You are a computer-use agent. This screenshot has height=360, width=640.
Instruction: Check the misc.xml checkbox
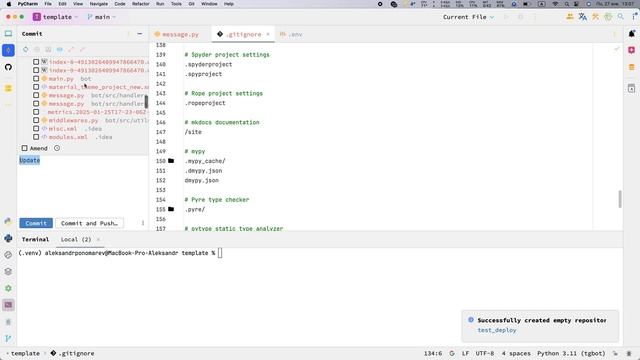click(36, 129)
